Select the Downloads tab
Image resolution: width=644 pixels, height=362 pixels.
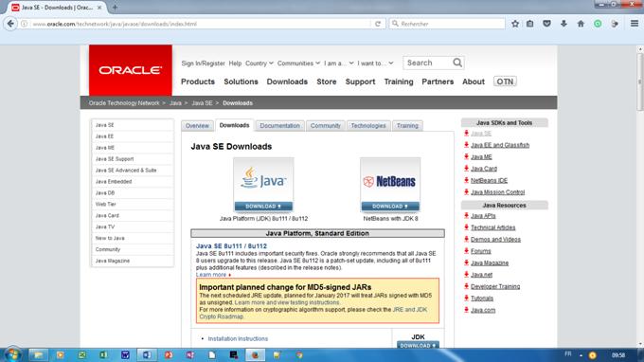(234, 125)
